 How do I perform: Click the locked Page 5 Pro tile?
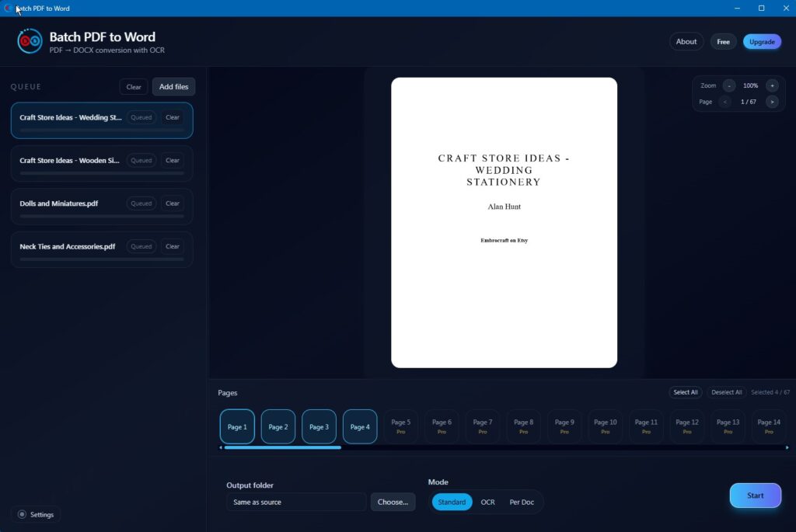click(400, 426)
